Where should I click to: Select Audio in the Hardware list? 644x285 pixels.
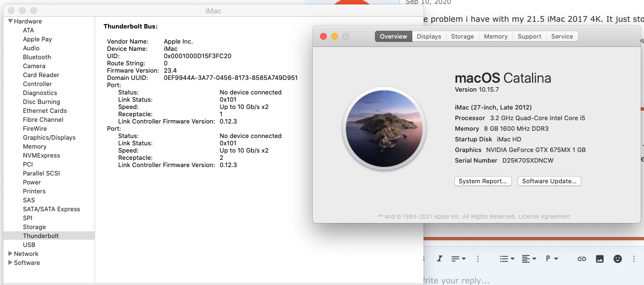point(31,49)
